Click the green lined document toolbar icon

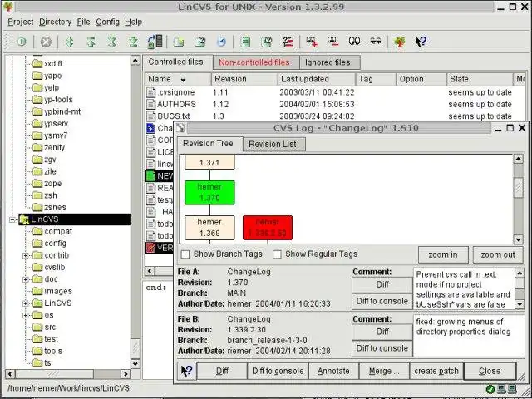[245, 42]
